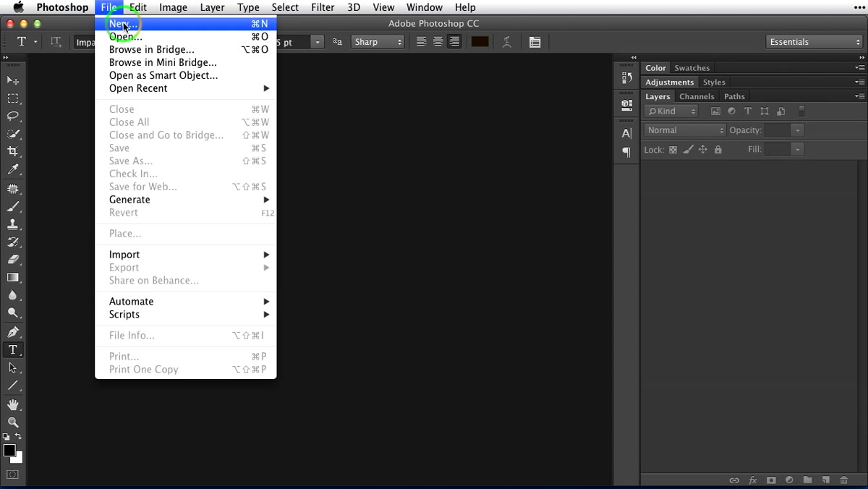Select the Blur tool droplet icon
This screenshot has width=868, height=489.
13,296
